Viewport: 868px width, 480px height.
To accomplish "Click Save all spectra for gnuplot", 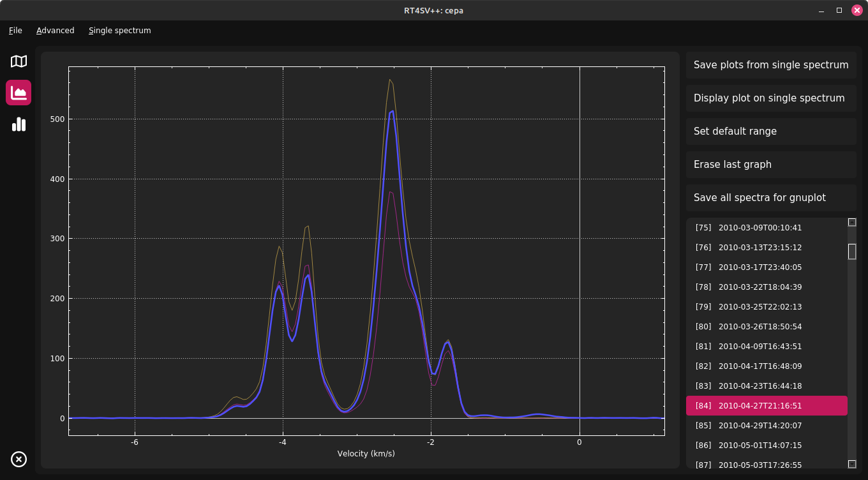I will click(771, 198).
